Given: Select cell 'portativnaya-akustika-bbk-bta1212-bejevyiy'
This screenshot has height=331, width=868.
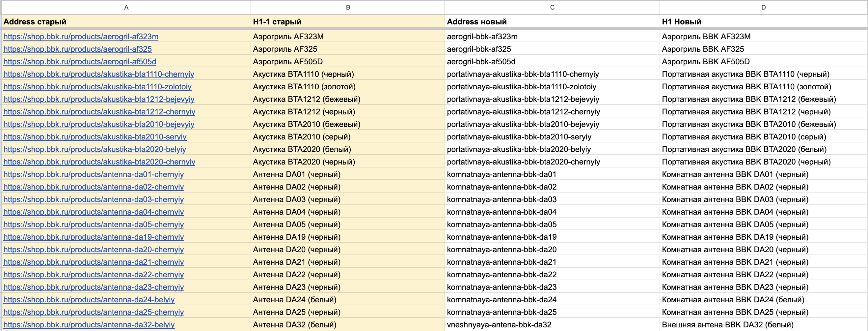Looking at the screenshot, I should [x=552, y=99].
